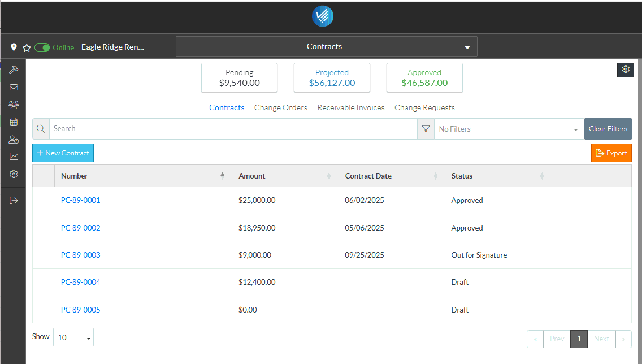The image size is (642, 364).
Task: Switch to the Change Orders tab
Action: coord(280,107)
